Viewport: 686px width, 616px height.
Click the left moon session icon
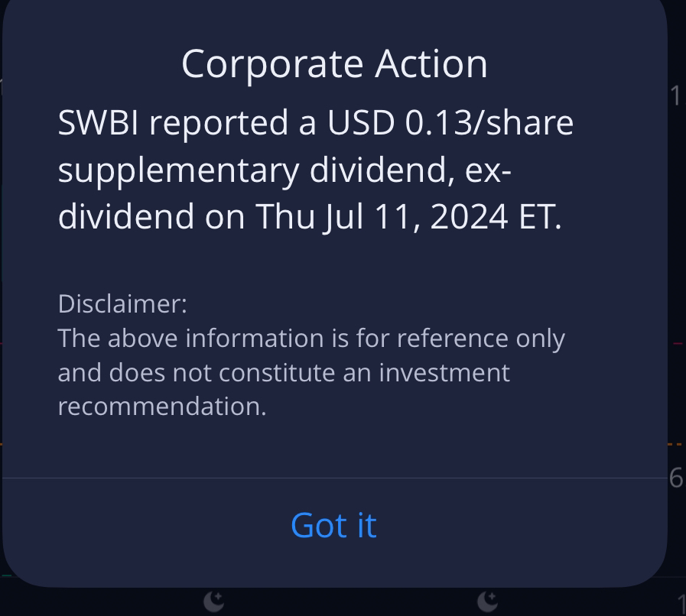[x=214, y=602]
